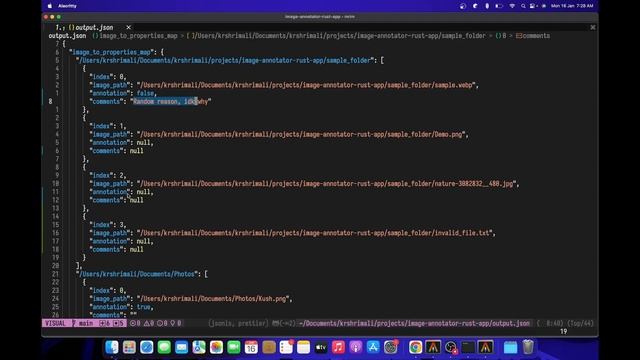Launch FaceTime from the dock
The height and width of the screenshot is (360, 640).
point(234,347)
